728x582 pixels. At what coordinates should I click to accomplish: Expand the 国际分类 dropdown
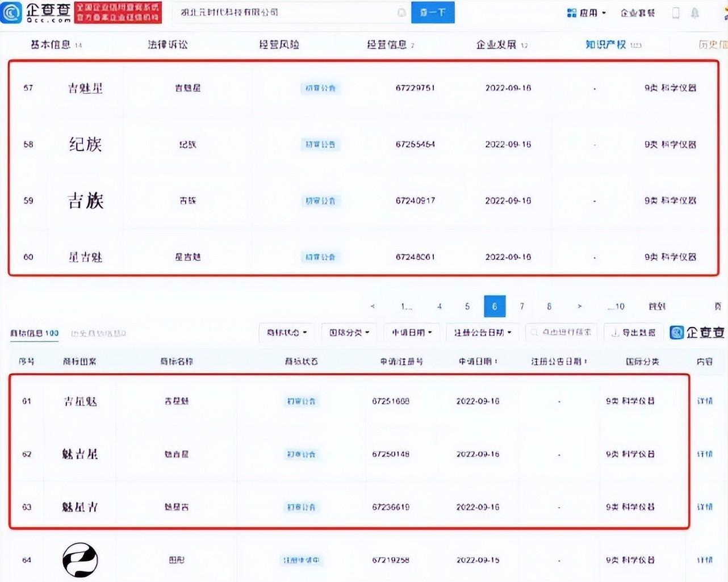348,333
